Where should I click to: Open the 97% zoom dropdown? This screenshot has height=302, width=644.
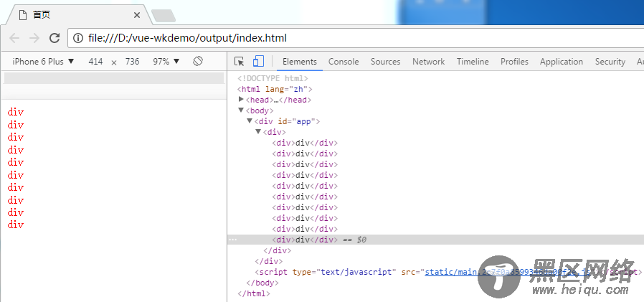click(x=166, y=62)
